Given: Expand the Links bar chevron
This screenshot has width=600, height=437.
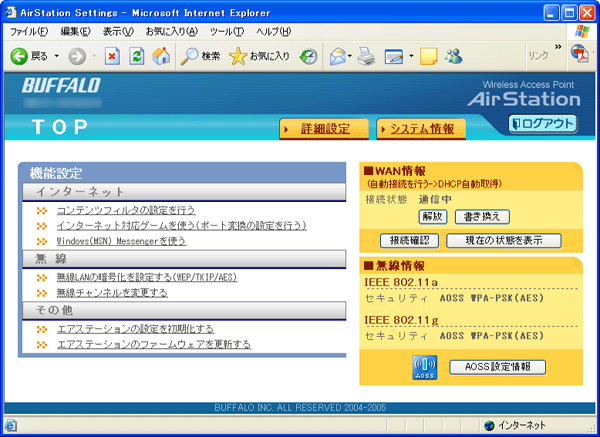Looking at the screenshot, I should pyautogui.click(x=558, y=47).
